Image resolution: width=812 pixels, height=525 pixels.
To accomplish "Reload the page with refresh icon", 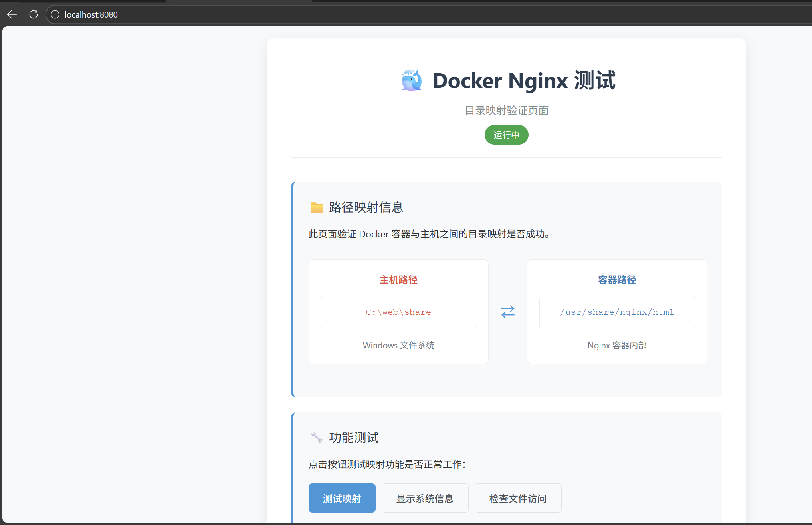I will pyautogui.click(x=34, y=15).
